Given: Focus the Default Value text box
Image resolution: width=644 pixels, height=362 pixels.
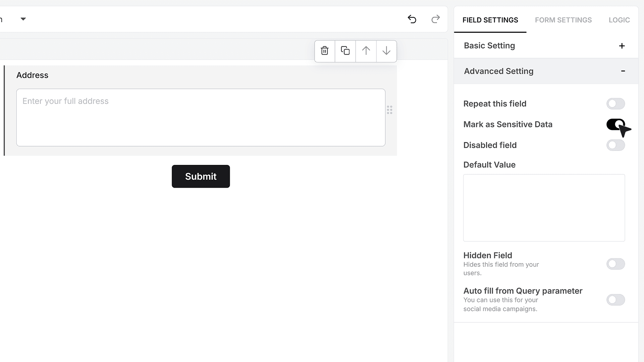Looking at the screenshot, I should (544, 208).
